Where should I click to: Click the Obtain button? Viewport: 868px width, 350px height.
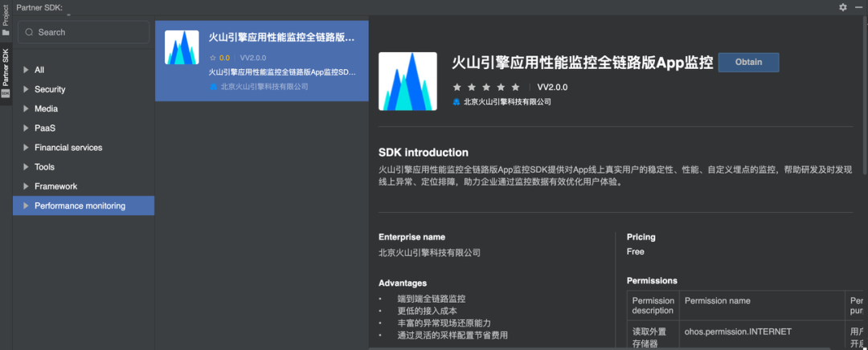pos(748,63)
